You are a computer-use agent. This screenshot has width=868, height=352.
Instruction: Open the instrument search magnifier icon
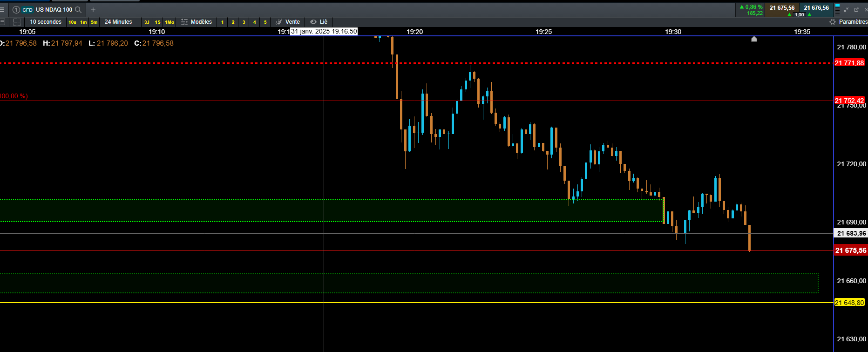pos(78,9)
